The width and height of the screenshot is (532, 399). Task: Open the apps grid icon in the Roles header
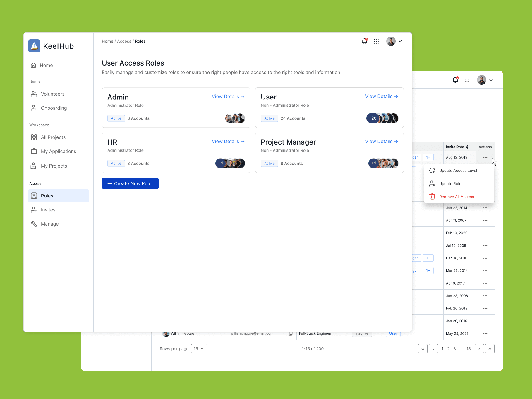[376, 41]
